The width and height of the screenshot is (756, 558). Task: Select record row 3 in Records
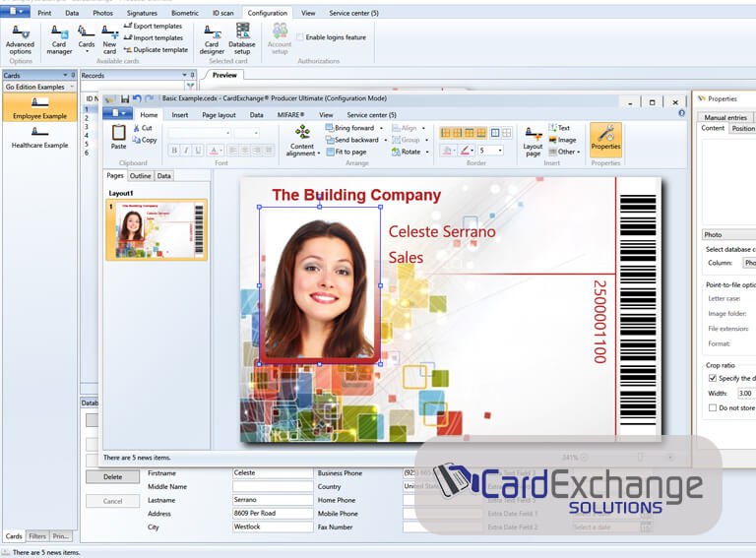coord(87,127)
